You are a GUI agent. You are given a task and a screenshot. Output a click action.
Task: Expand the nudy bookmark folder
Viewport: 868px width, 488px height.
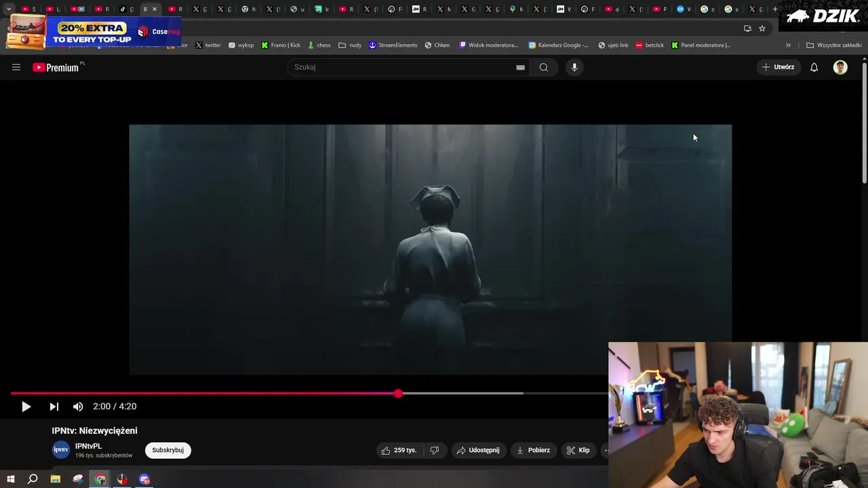pyautogui.click(x=350, y=45)
